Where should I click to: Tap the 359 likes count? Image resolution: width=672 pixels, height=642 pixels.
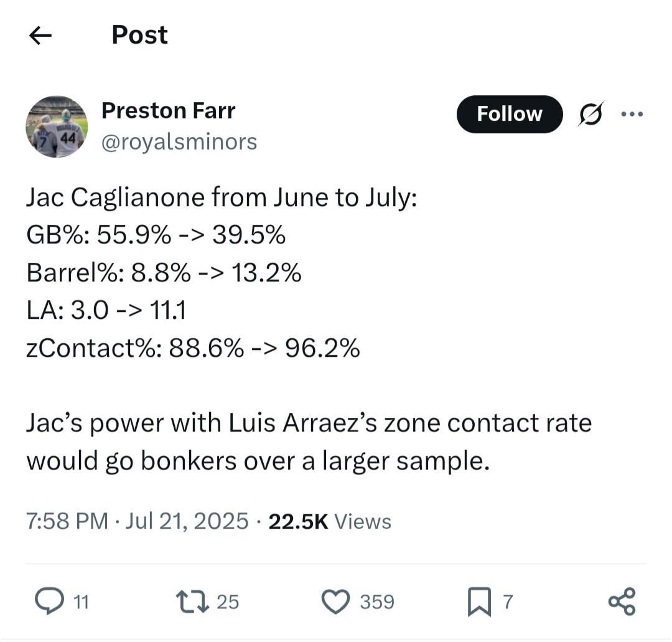coord(377,602)
